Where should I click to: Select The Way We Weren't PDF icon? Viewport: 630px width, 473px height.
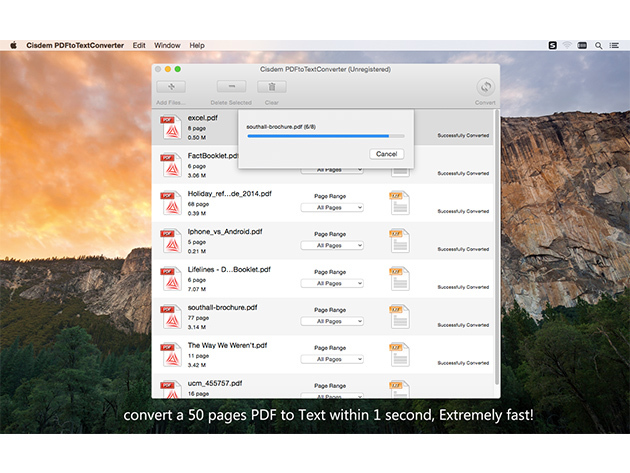point(171,354)
